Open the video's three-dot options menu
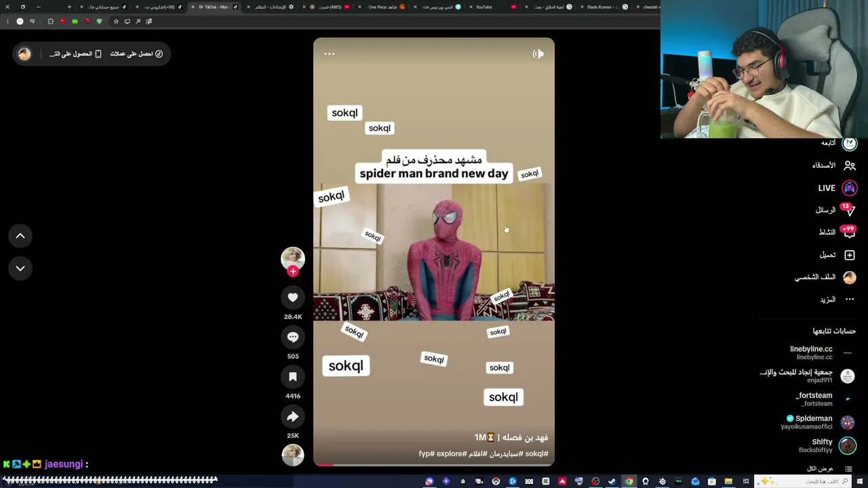The width and height of the screenshot is (868, 488). [x=330, y=54]
